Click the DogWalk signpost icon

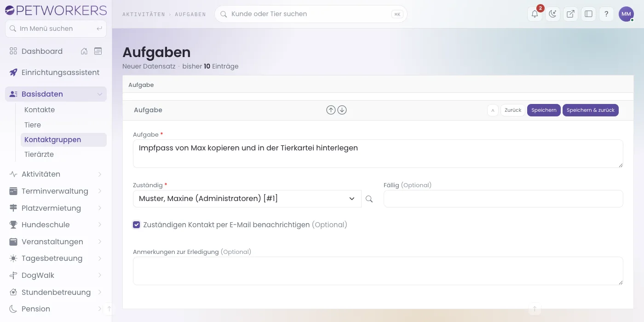[13, 275]
